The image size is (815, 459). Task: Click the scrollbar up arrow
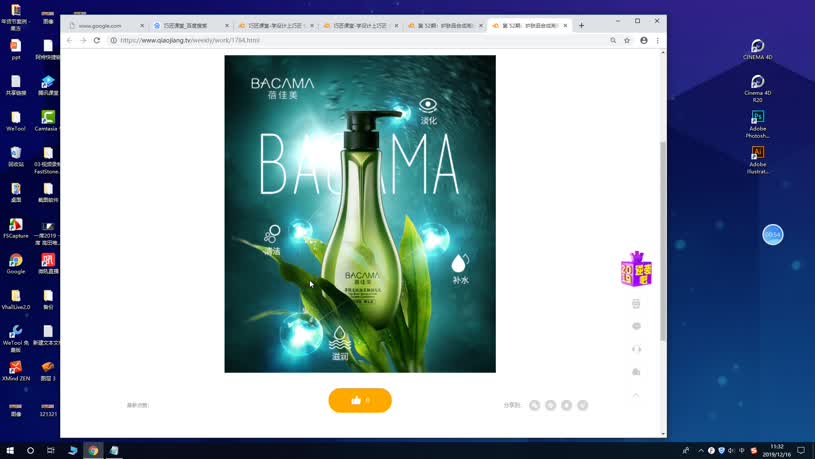pos(663,53)
